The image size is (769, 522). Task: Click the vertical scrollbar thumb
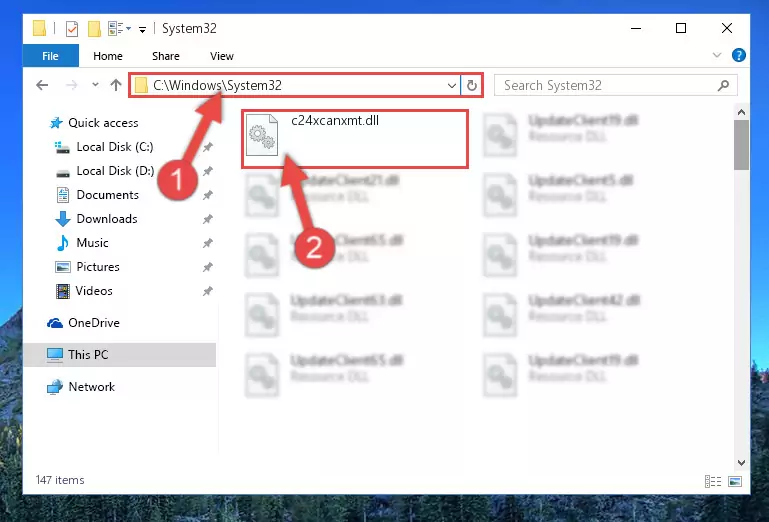[x=742, y=145]
